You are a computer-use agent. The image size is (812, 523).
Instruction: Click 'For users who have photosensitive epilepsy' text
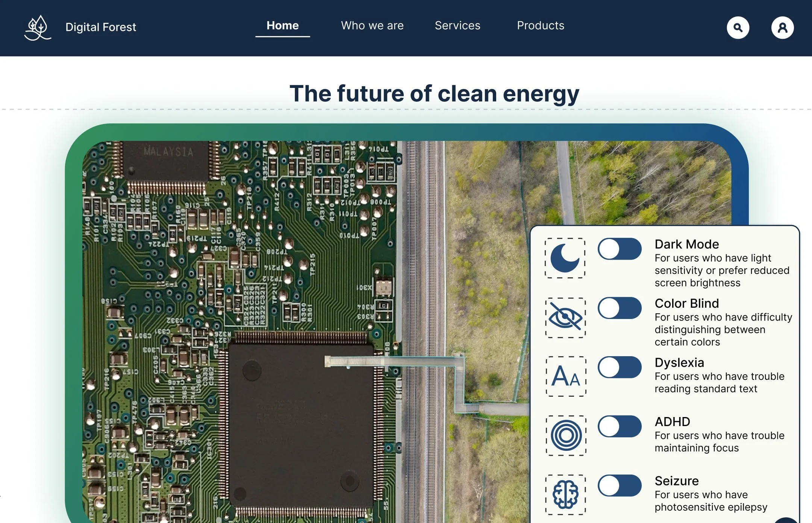pos(711,501)
